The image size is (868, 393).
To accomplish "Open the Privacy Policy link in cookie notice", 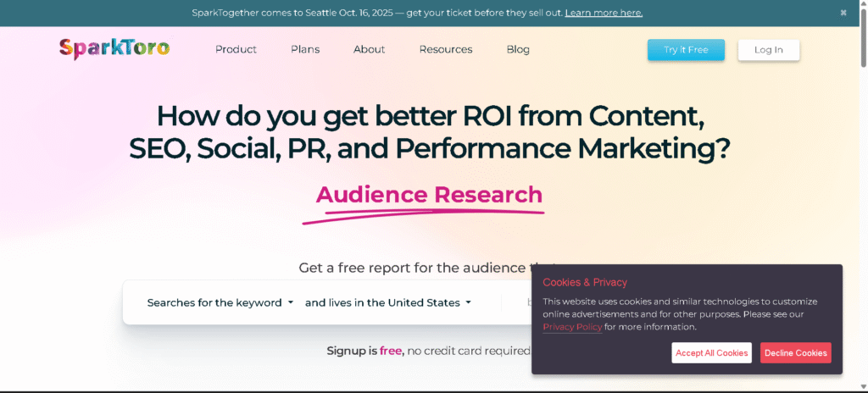I will [x=572, y=327].
